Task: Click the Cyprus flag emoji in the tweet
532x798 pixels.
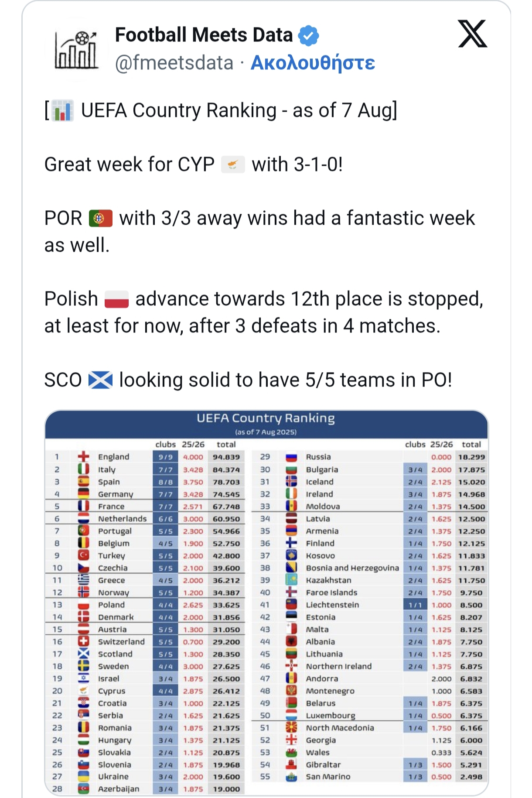Action: 233,165
